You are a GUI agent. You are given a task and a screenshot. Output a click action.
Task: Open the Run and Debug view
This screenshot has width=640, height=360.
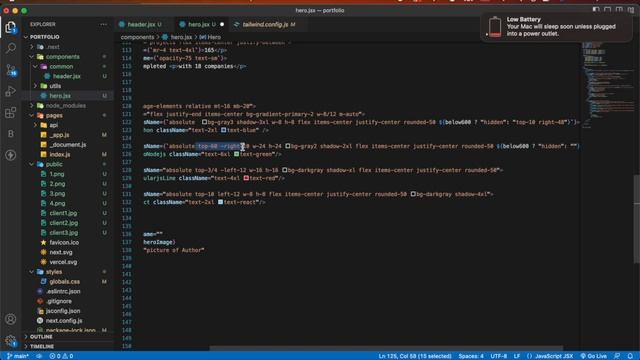coord(11,91)
